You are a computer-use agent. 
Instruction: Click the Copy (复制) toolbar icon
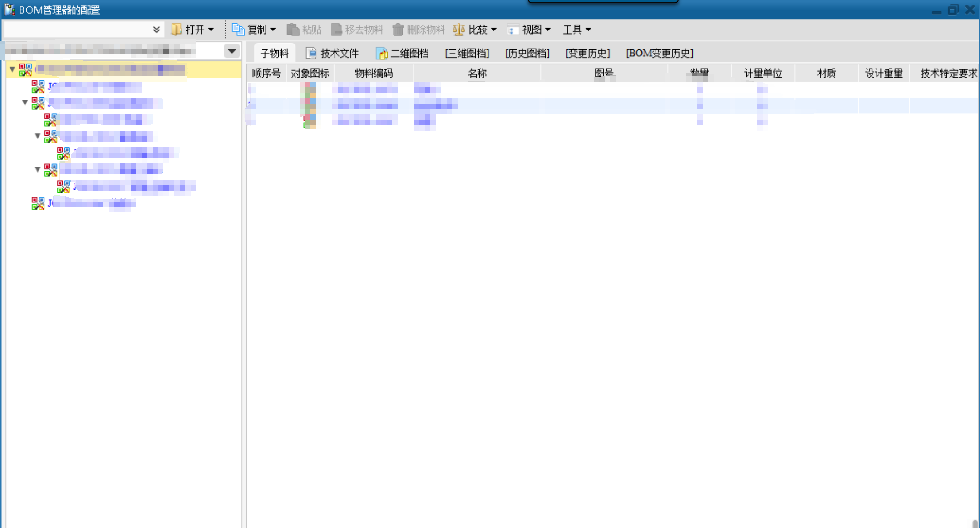coord(238,30)
